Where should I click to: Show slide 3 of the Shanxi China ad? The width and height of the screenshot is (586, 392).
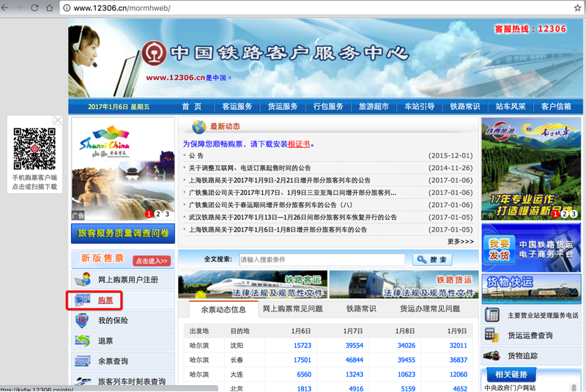(167, 214)
